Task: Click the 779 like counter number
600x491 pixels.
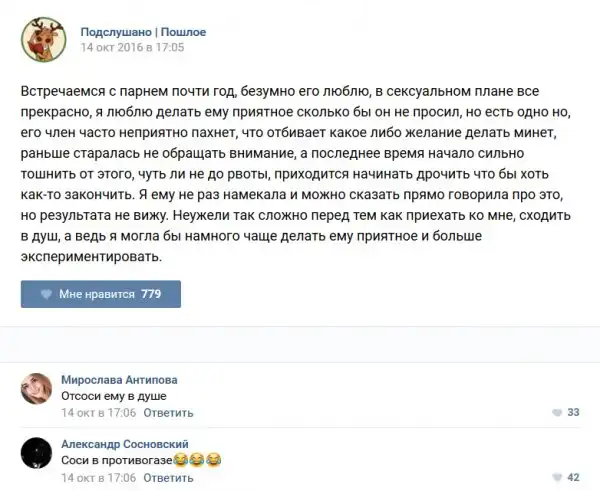Action: click(152, 294)
